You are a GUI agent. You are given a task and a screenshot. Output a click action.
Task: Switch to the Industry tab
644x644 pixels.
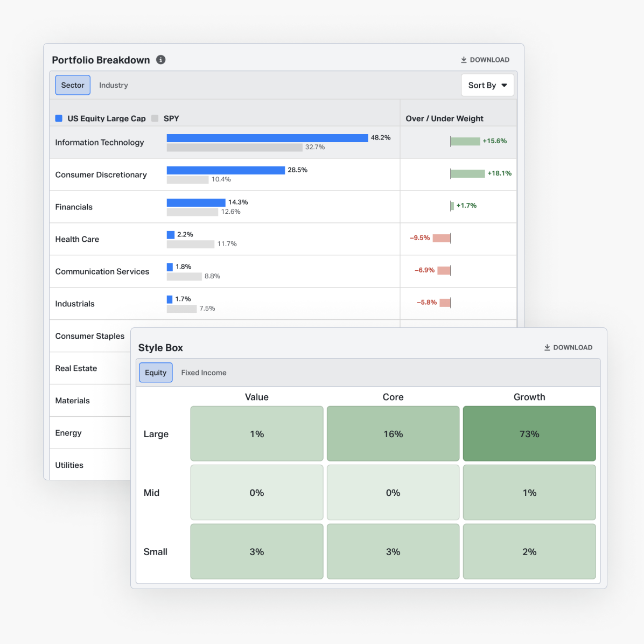(114, 85)
